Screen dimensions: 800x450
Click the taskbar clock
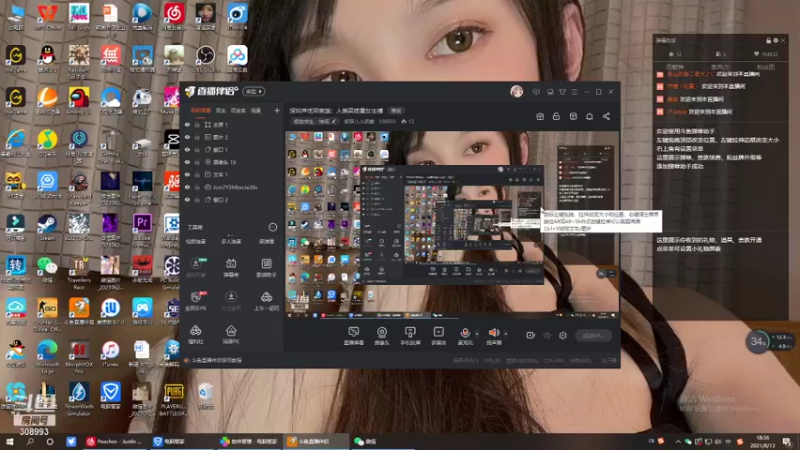762,442
